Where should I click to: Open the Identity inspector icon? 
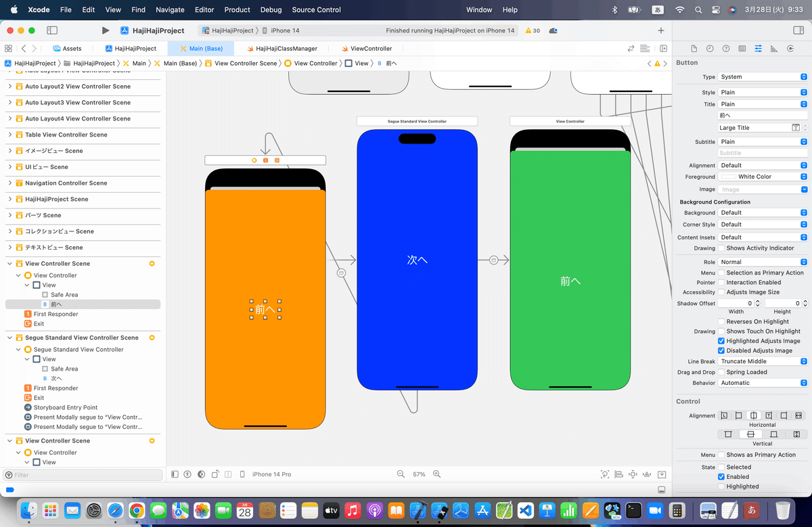(742, 49)
